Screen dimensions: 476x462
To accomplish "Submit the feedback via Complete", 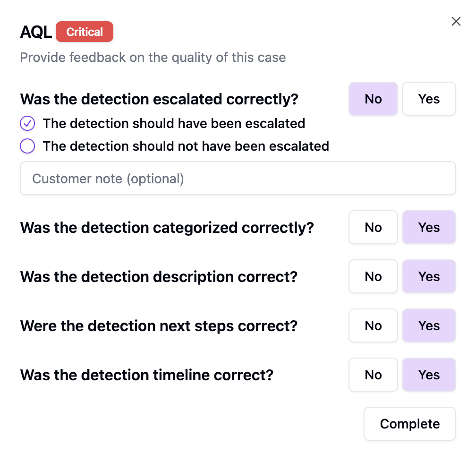I will coord(409,424).
